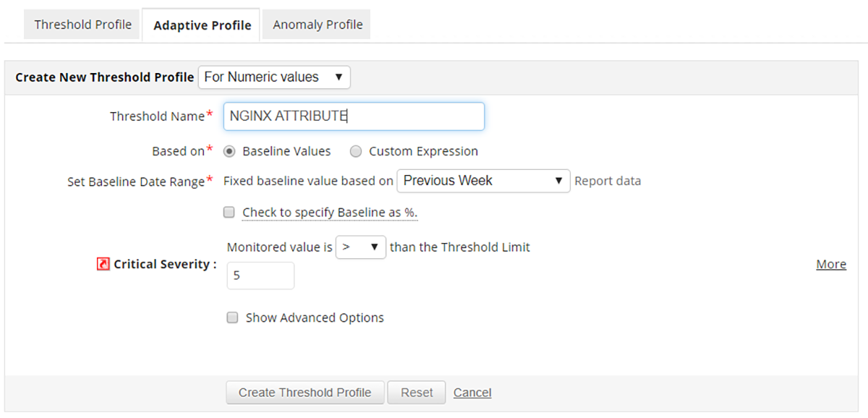The image size is (868, 418).
Task: Switch to the Threshold Profile tab
Action: coord(83,25)
